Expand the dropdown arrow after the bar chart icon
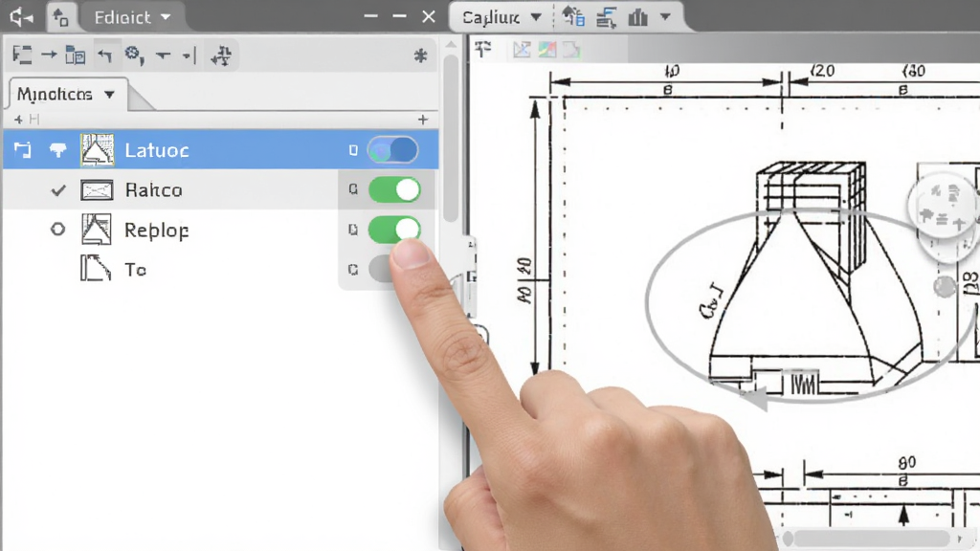 pos(665,17)
